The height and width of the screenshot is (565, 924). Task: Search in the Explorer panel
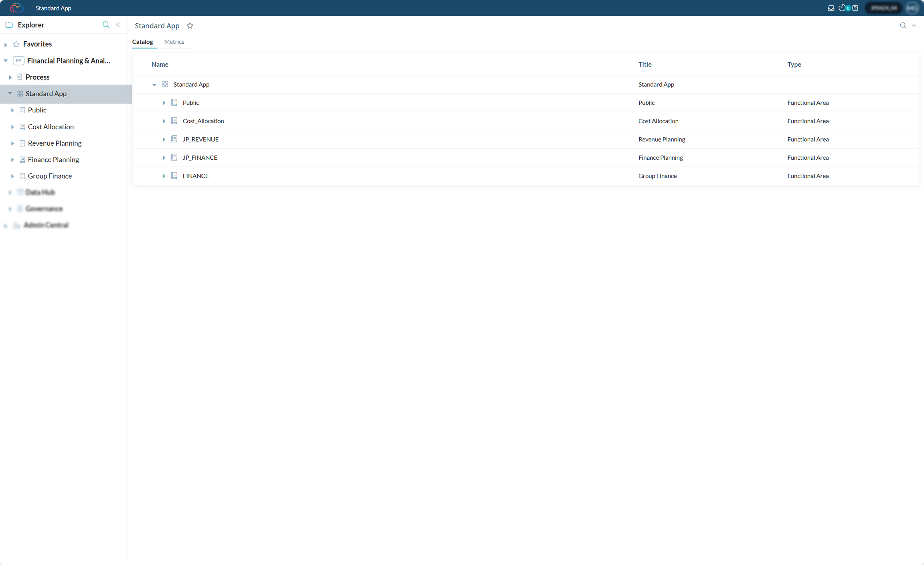click(x=106, y=25)
